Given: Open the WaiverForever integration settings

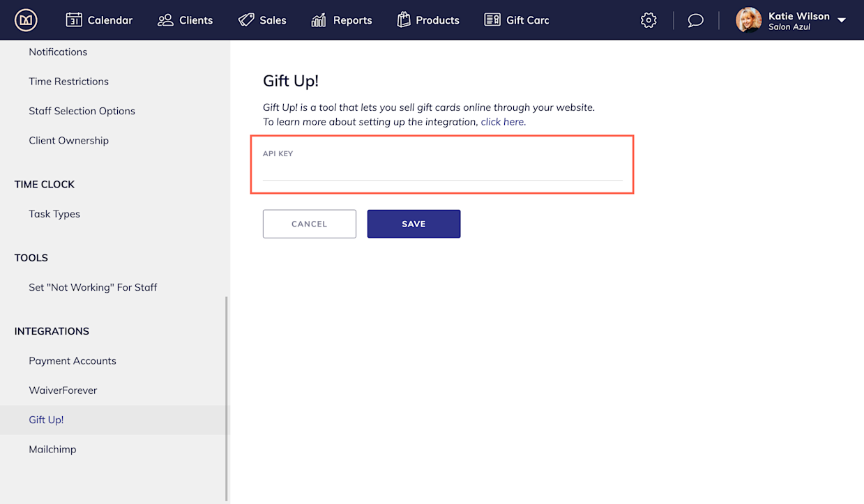Looking at the screenshot, I should click(x=63, y=390).
